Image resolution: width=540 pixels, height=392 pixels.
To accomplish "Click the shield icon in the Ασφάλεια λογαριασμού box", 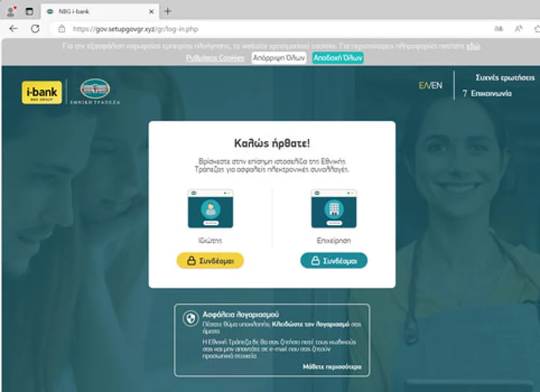I will (190, 318).
